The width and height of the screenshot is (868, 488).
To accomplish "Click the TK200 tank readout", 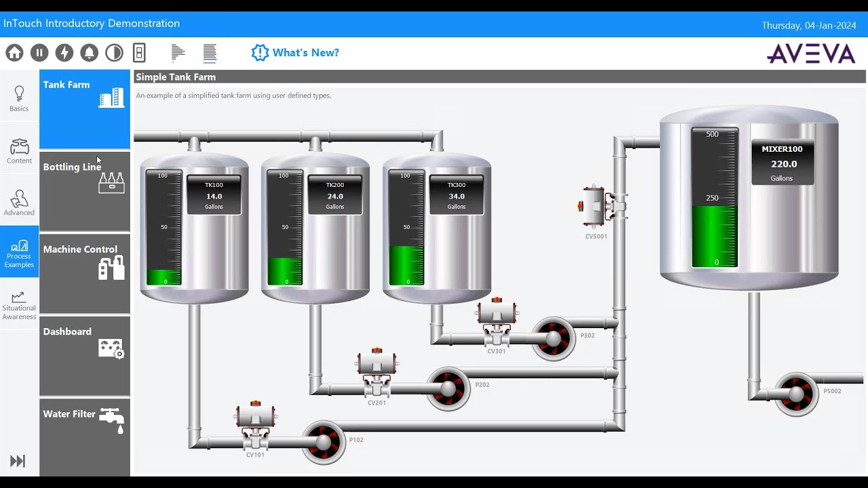I will 335,195.
